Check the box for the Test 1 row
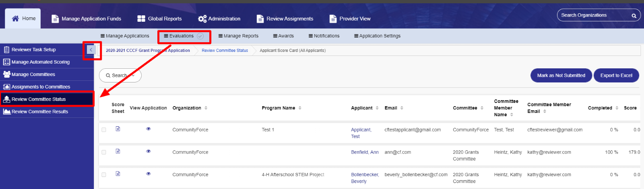The width and height of the screenshot is (644, 189). pos(104,130)
